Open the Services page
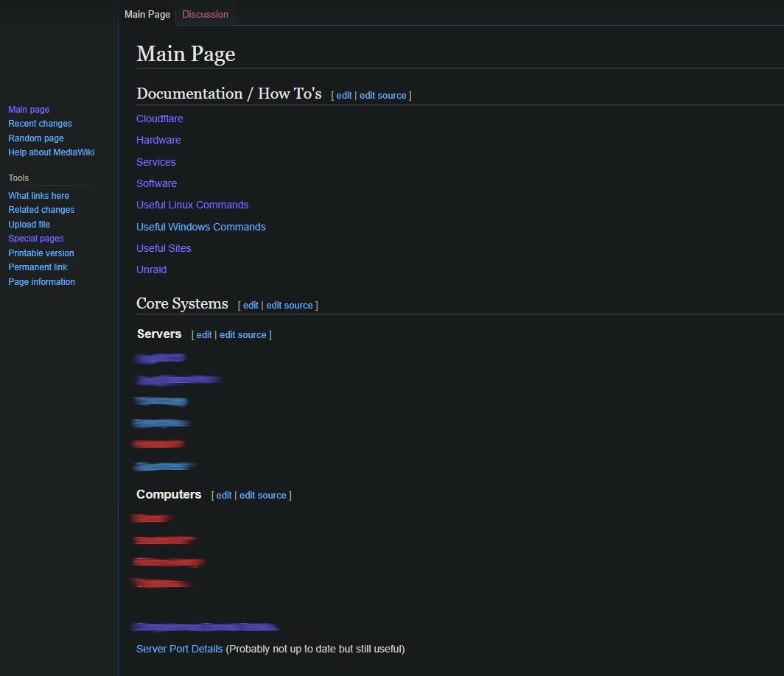The height and width of the screenshot is (676, 784). pos(156,162)
